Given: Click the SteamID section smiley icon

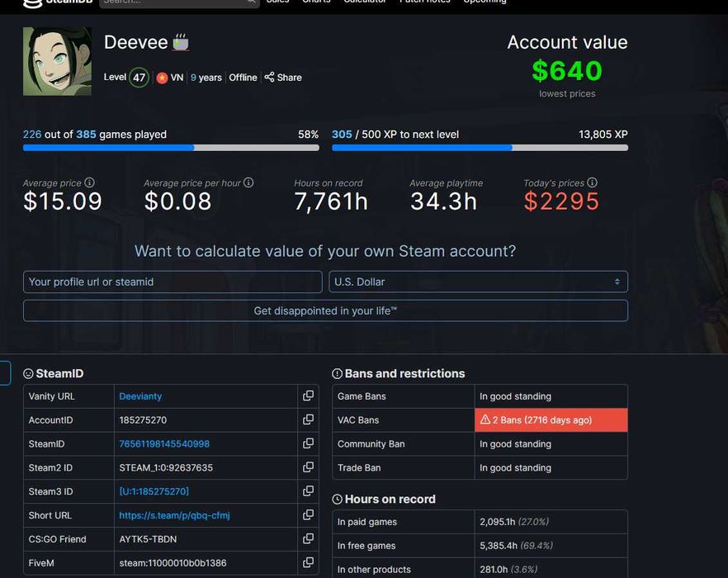Looking at the screenshot, I should tap(28, 373).
